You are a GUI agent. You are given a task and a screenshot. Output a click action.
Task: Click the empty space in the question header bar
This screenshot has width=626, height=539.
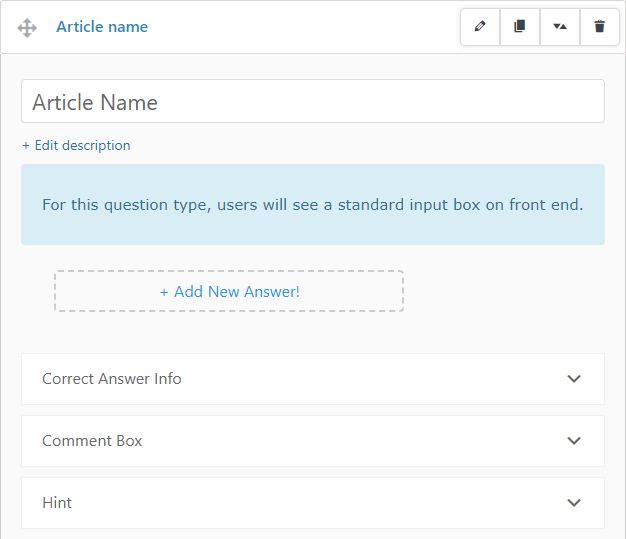[x=300, y=27]
